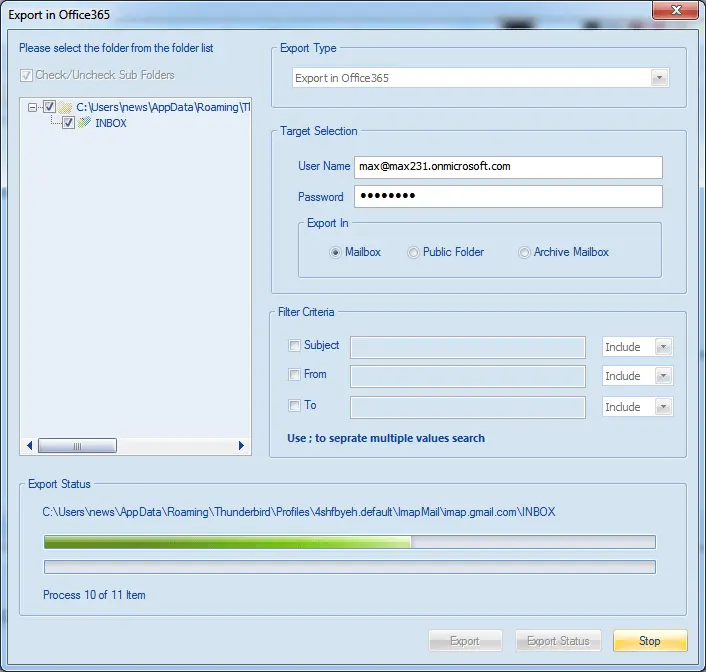
Task: Open the Subject Include dropdown
Action: pyautogui.click(x=663, y=347)
